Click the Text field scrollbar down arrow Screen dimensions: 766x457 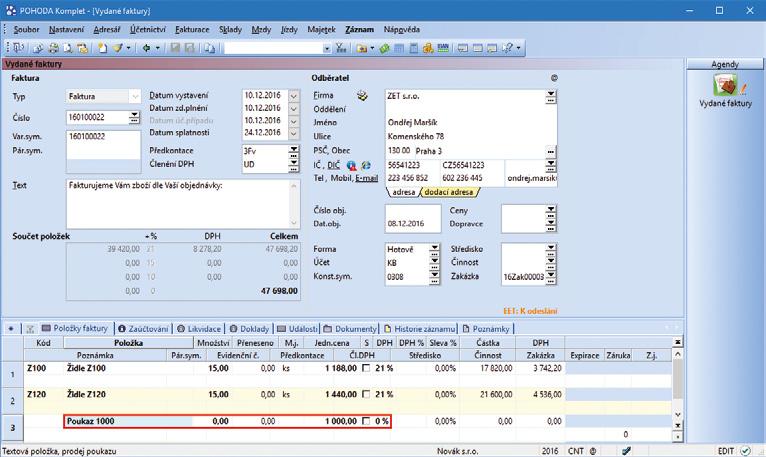coord(294,222)
